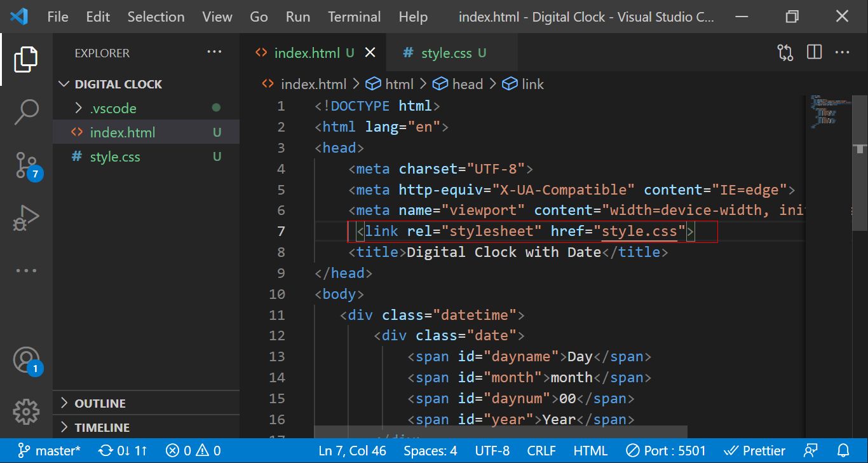Open the Search view icon
Image resolution: width=868 pixels, height=463 pixels.
click(26, 112)
